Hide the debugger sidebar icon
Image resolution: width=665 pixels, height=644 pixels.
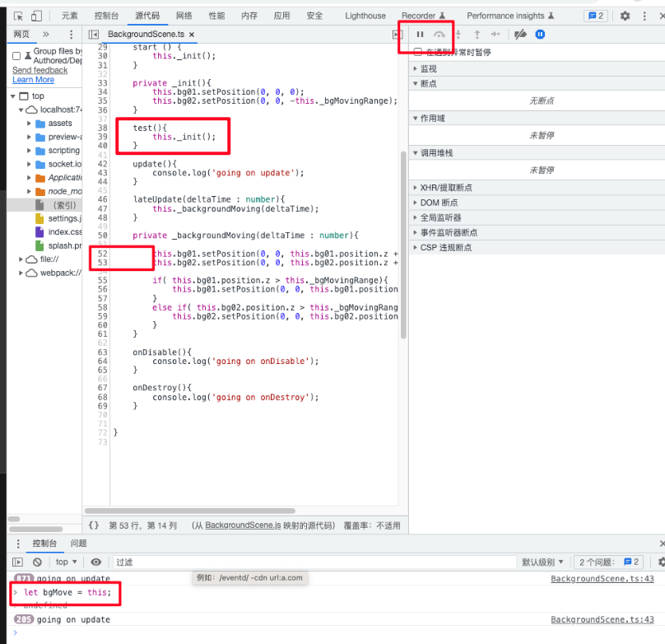coord(397,35)
